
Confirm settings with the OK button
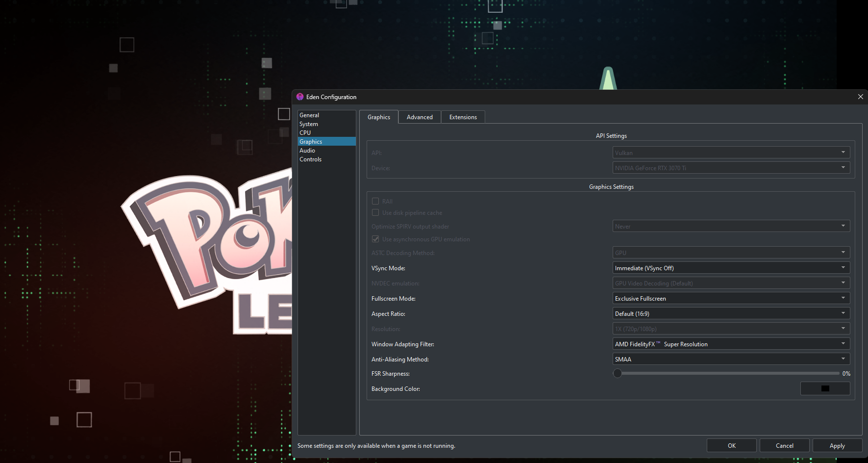(x=732, y=445)
